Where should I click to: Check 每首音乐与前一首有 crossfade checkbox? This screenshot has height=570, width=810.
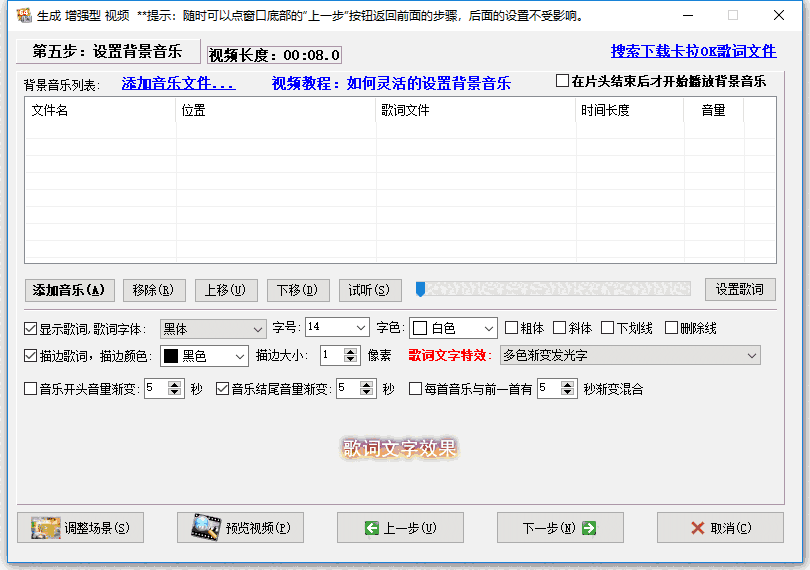point(415,389)
